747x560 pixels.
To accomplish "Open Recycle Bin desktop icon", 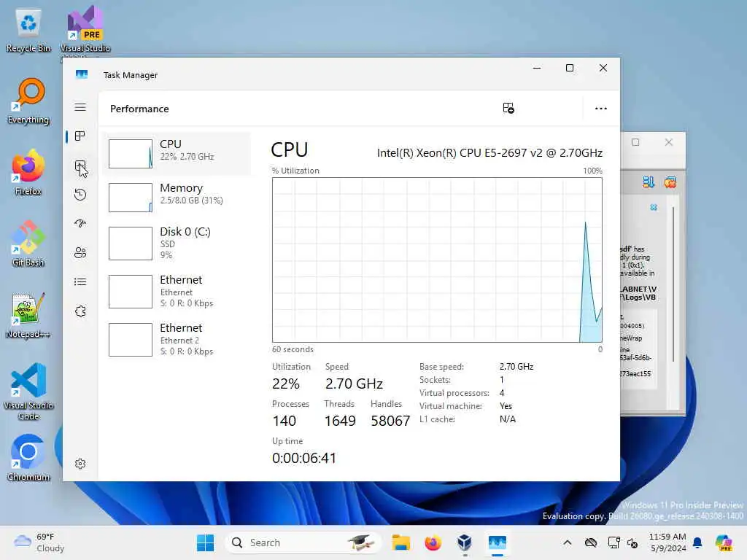I will point(28,31).
